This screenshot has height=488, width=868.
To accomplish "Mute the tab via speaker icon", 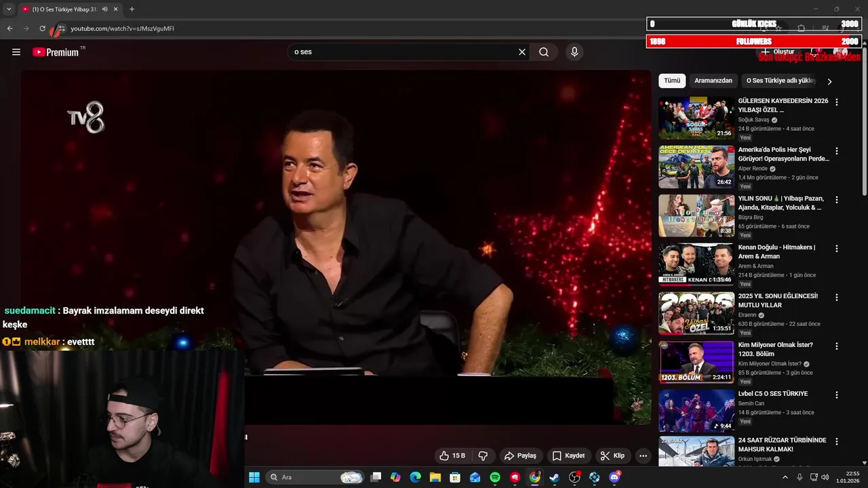I will 105,9.
